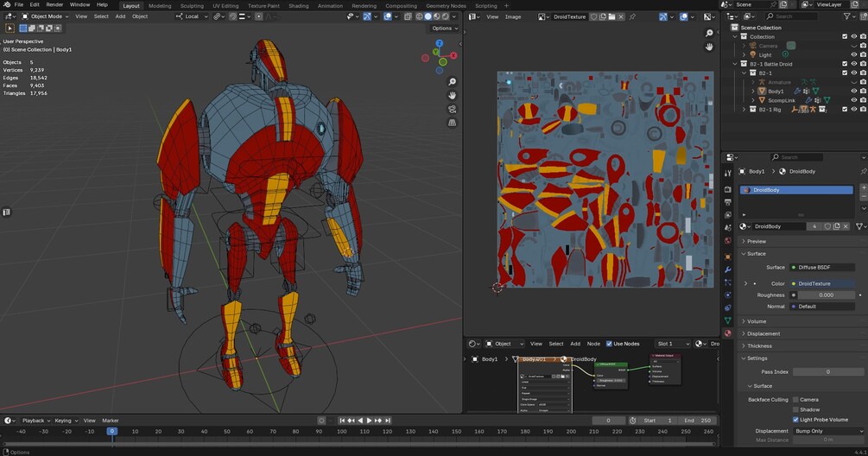Toggle fake user shield for DroidBody
868x456 pixels.
point(827,226)
